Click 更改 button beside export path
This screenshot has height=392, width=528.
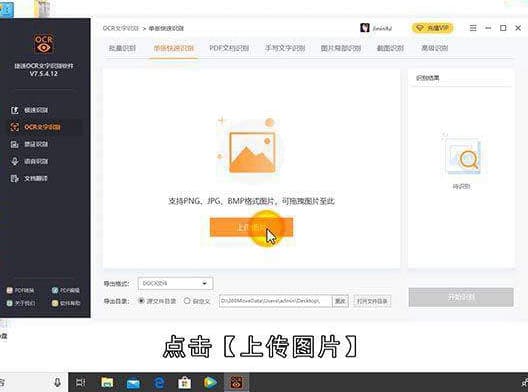pos(340,301)
